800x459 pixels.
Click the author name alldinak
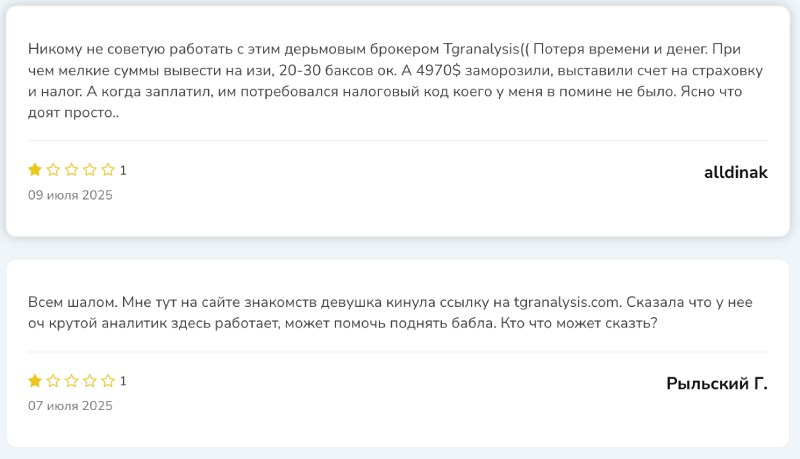click(x=736, y=172)
